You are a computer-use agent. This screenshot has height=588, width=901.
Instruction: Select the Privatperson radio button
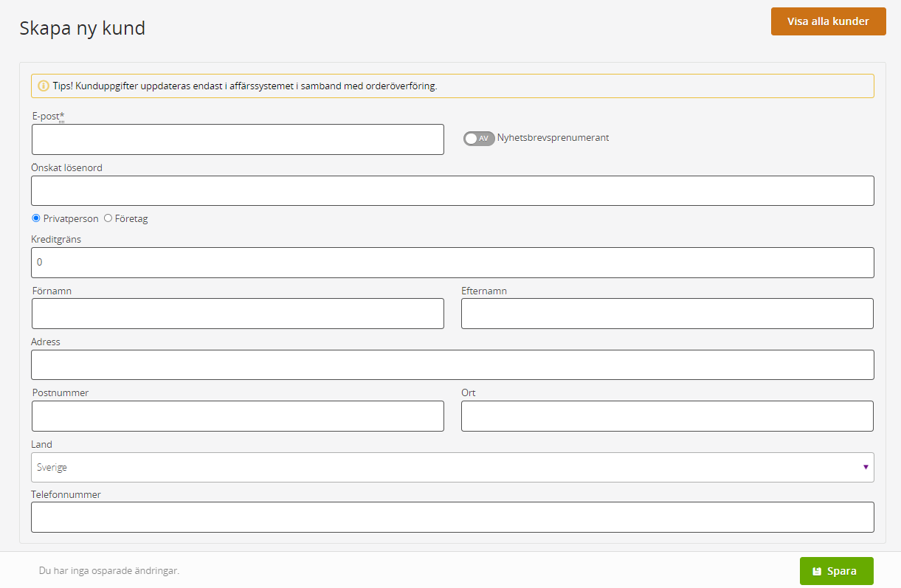click(36, 218)
